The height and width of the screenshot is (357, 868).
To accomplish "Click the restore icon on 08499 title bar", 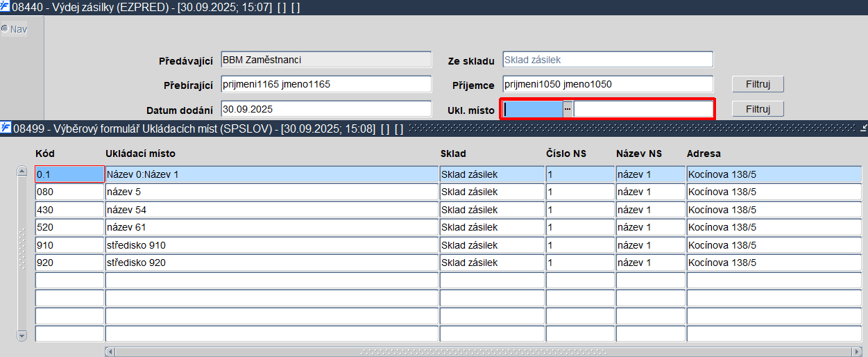I will coord(864,128).
